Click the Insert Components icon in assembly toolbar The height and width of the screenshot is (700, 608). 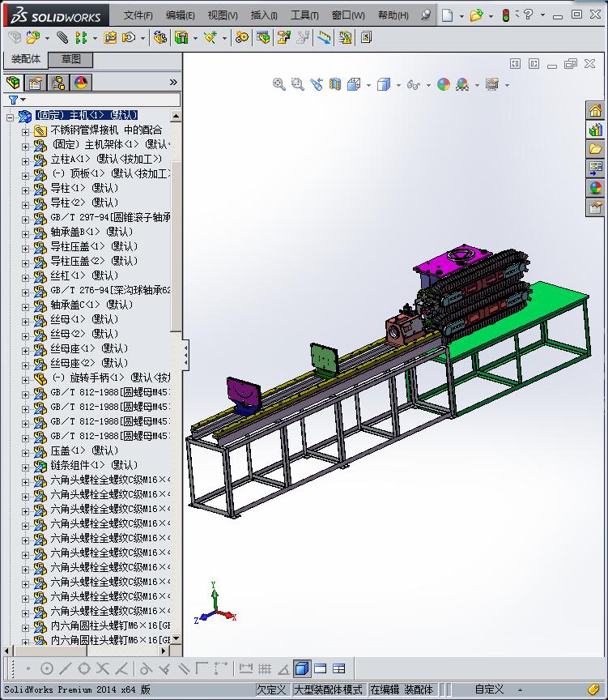coord(32,37)
